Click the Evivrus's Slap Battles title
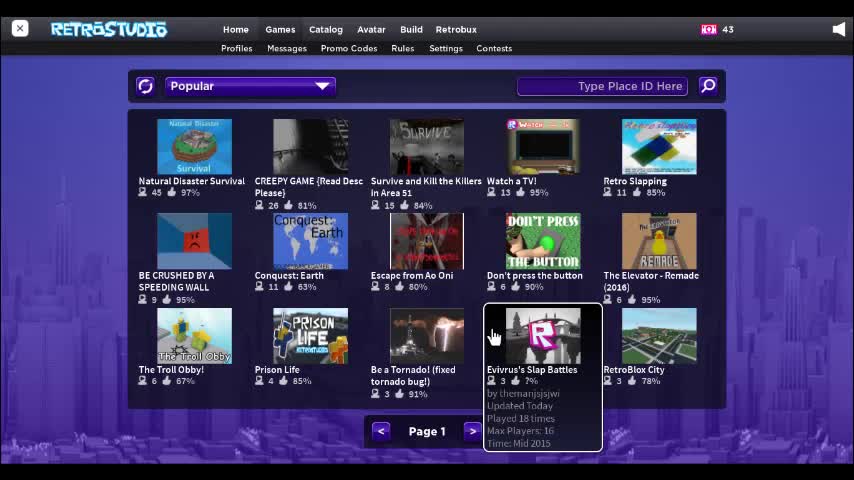 (532, 369)
